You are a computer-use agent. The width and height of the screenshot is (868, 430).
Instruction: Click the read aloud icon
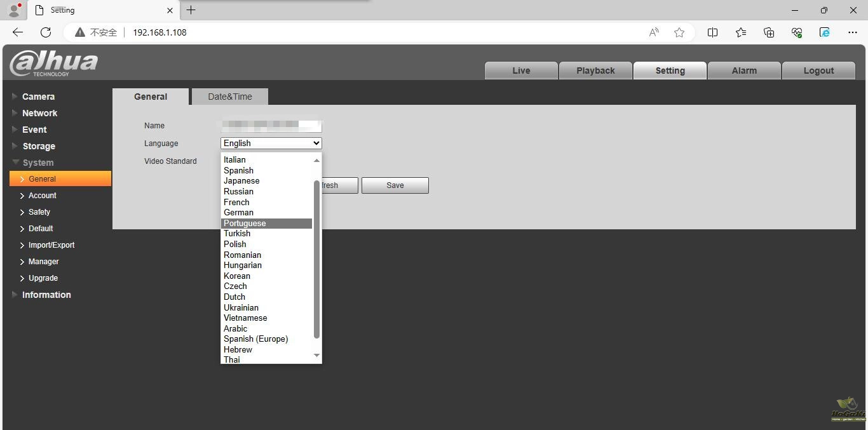(x=654, y=32)
